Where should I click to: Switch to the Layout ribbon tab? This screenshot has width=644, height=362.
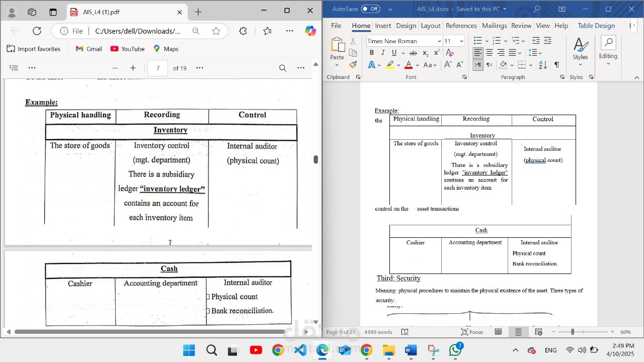pos(431,26)
